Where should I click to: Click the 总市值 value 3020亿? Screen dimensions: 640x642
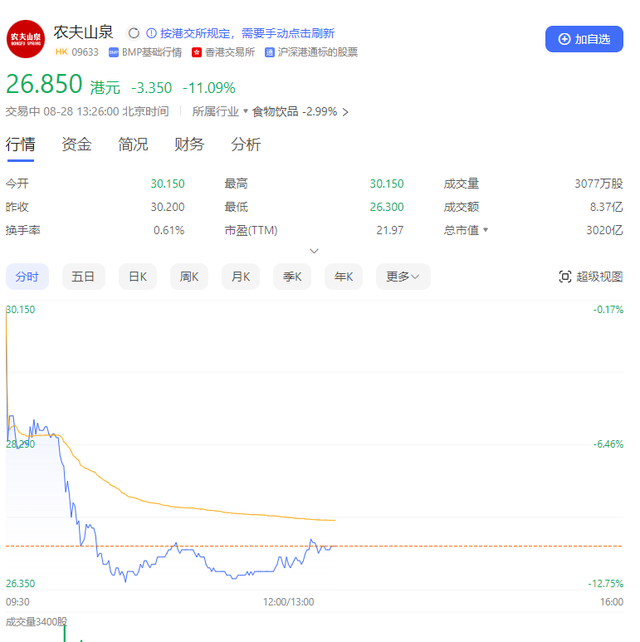(x=605, y=230)
